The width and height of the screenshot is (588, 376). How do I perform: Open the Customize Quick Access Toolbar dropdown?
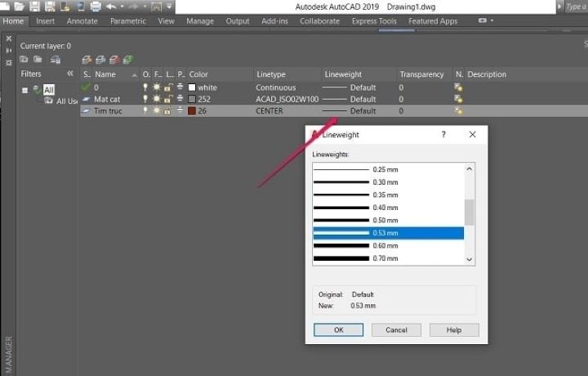click(x=169, y=7)
